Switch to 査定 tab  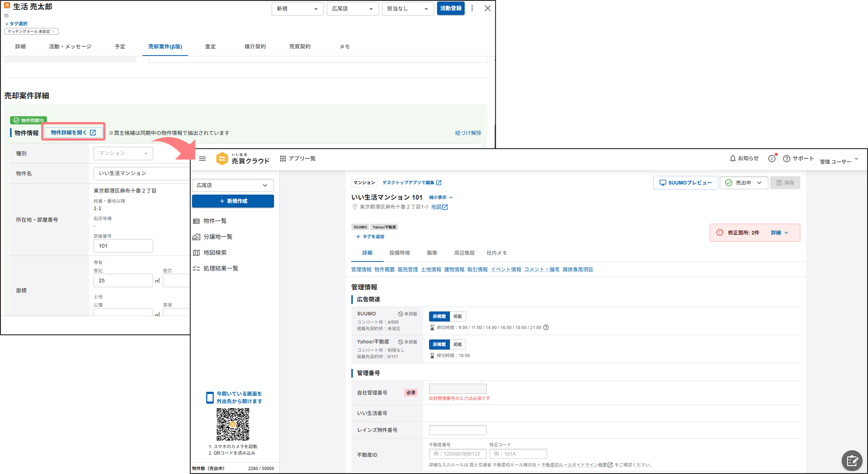tap(210, 46)
